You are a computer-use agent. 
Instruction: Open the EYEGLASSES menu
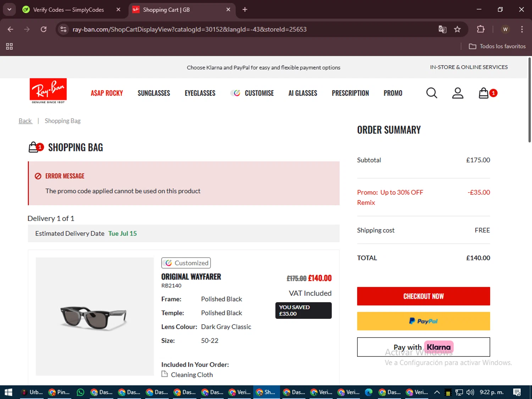coord(200,93)
